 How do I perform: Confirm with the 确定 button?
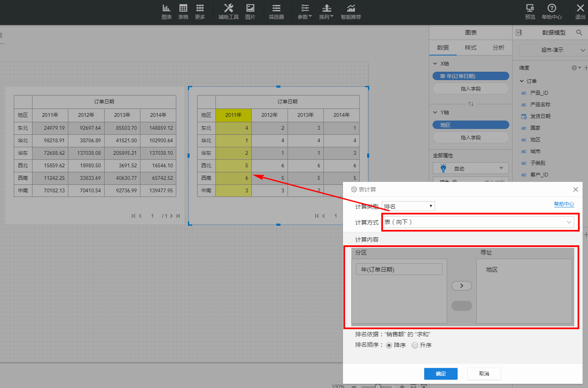click(440, 374)
